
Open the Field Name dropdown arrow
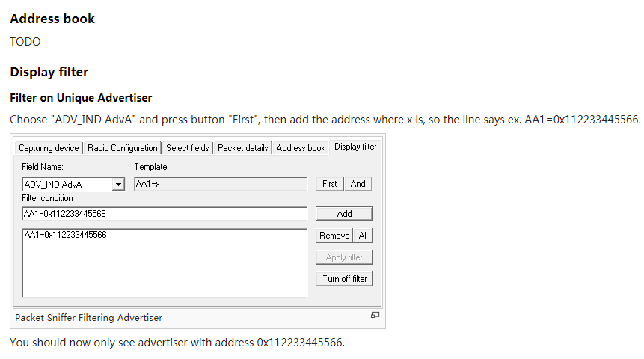[x=117, y=184]
